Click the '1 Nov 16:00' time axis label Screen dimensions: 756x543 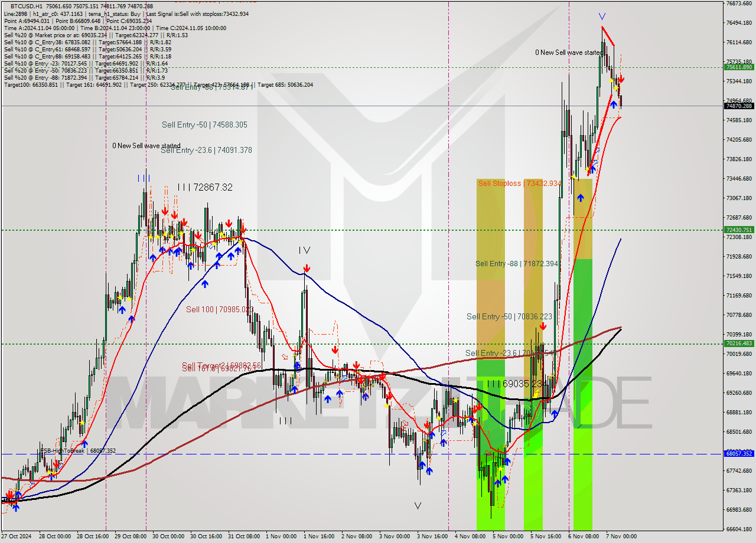click(320, 537)
